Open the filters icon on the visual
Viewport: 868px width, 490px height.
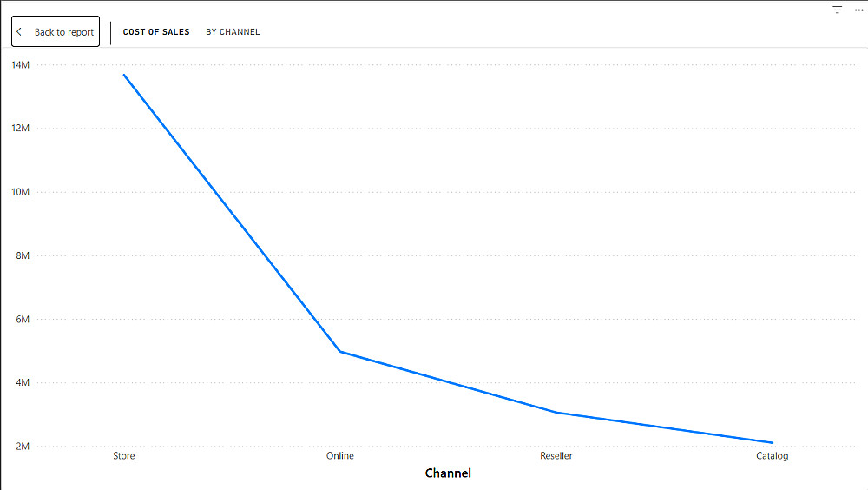tap(838, 10)
